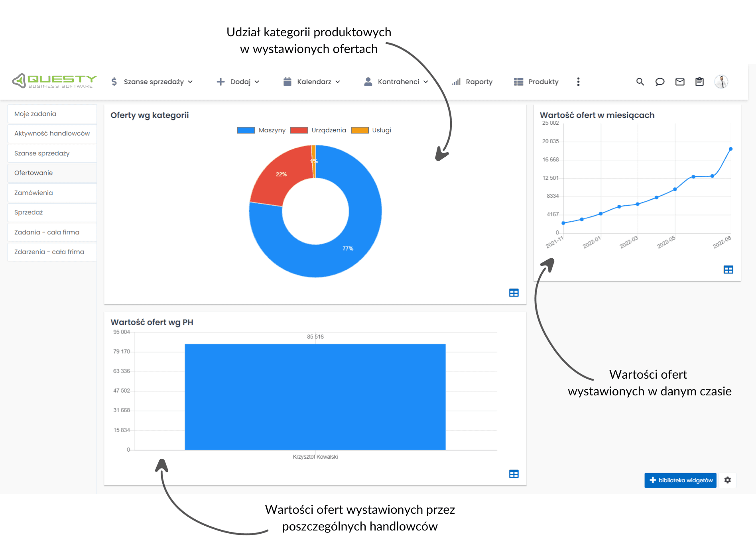Select the Sprzedaż sidebar tab
The height and width of the screenshot is (558, 756).
click(52, 212)
